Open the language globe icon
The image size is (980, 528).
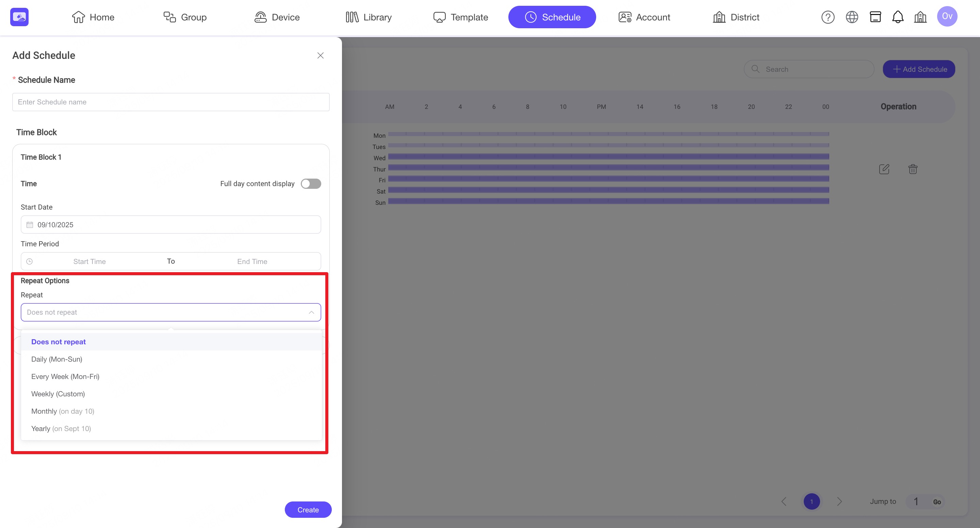851,17
